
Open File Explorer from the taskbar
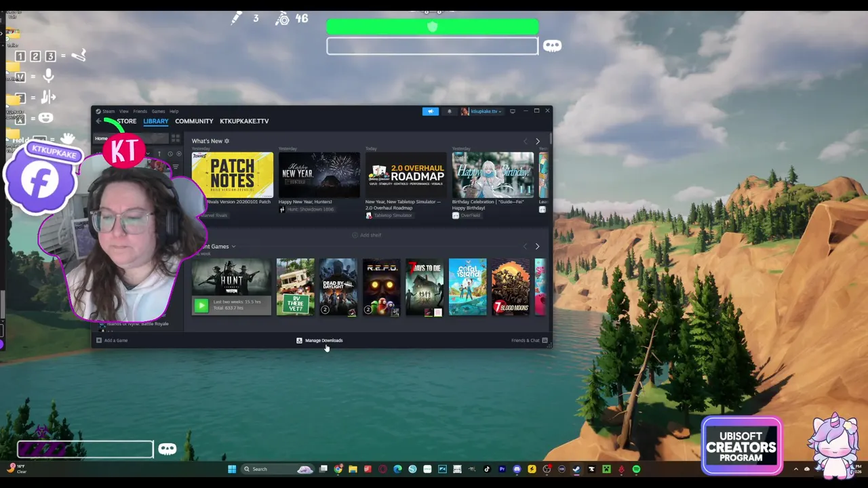(353, 469)
